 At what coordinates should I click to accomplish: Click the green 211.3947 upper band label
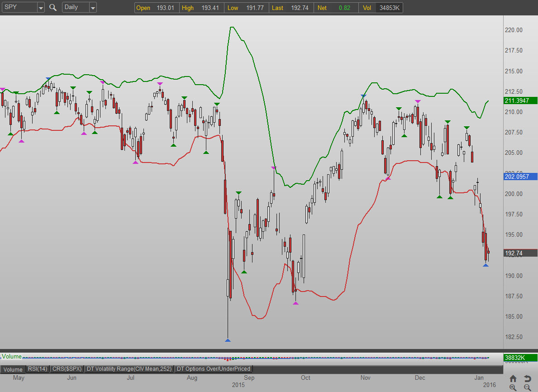coord(520,100)
